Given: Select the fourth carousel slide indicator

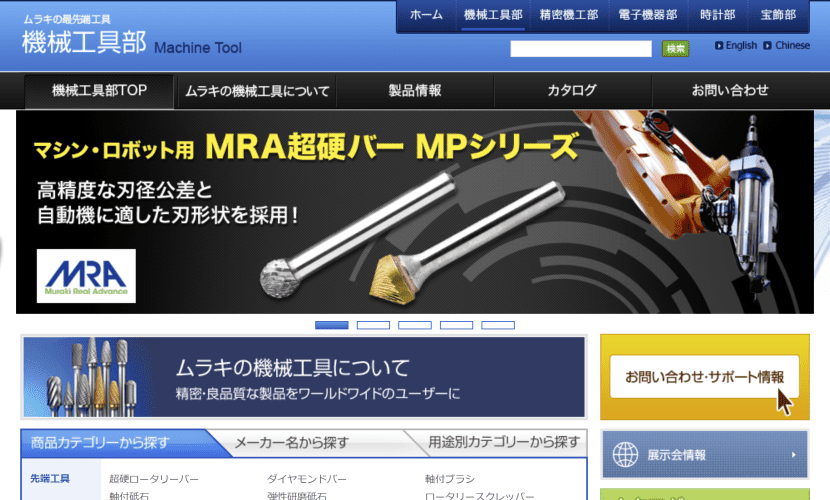Looking at the screenshot, I should pyautogui.click(x=456, y=325).
